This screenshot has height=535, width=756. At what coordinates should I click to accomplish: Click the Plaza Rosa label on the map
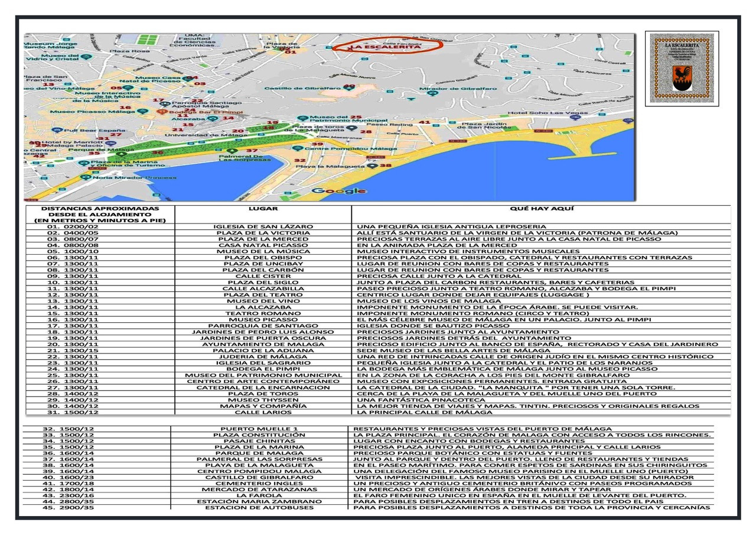click(129, 51)
